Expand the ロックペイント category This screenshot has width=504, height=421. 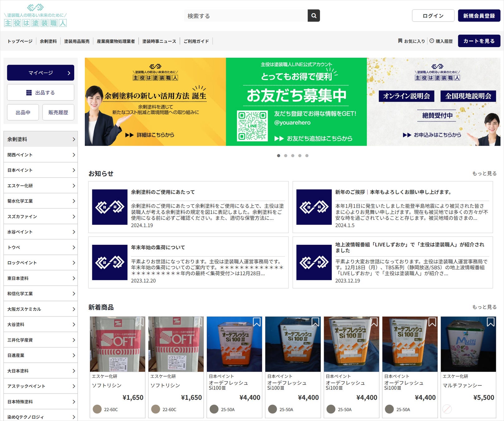[x=41, y=263]
